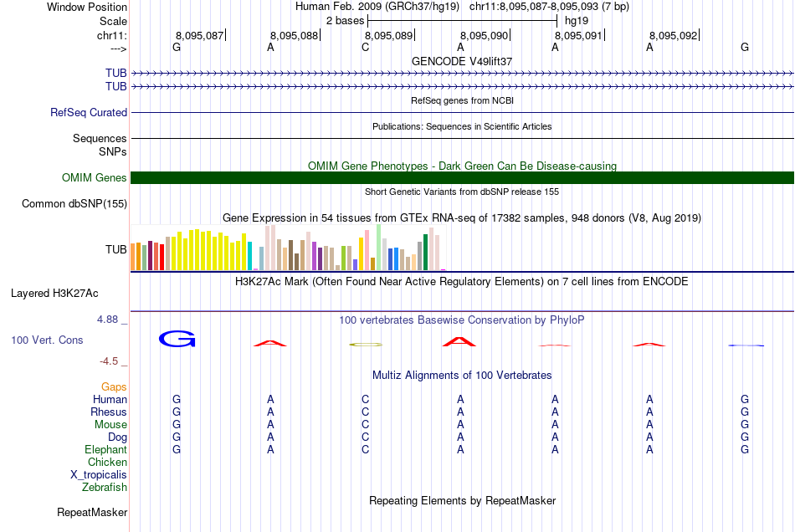Select the dark green OMIM Genes bar
The image size is (795, 532).
tap(462, 178)
